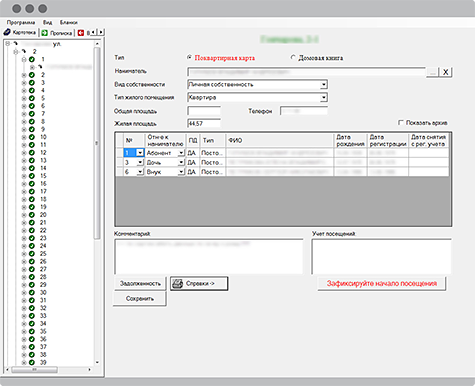Open the Бланки menu

click(x=69, y=22)
